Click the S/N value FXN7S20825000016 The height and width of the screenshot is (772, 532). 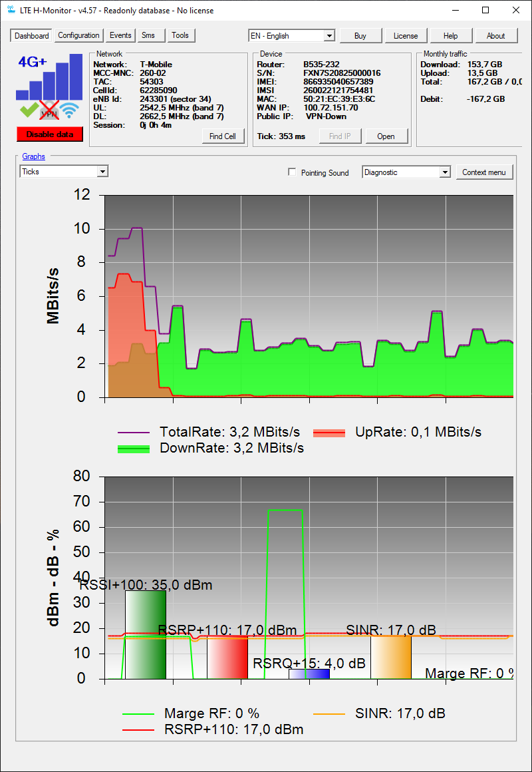pos(342,73)
